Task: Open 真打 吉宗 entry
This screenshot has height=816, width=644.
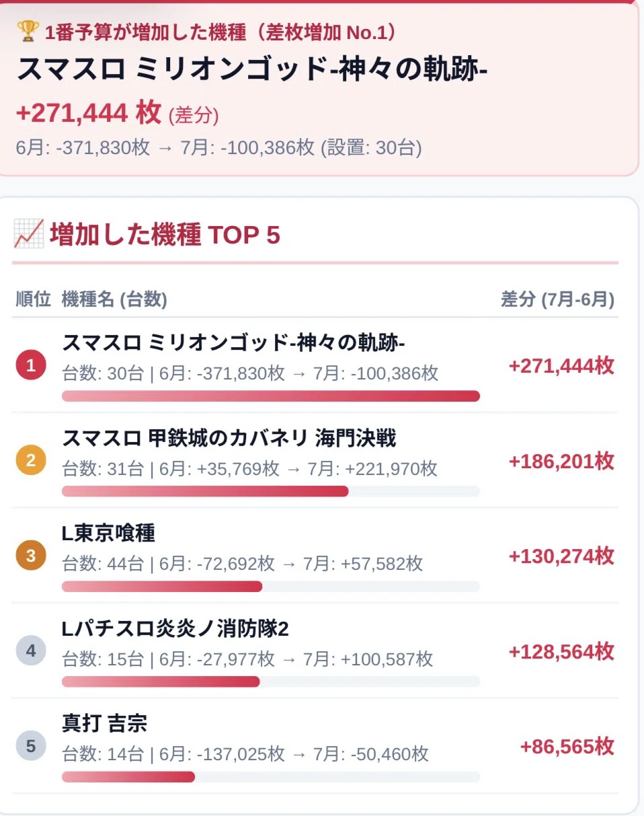Action: pyautogui.click(x=315, y=745)
